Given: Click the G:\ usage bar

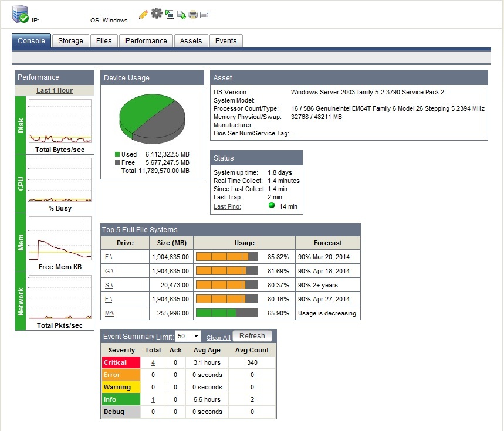Looking at the screenshot, I should [226, 271].
